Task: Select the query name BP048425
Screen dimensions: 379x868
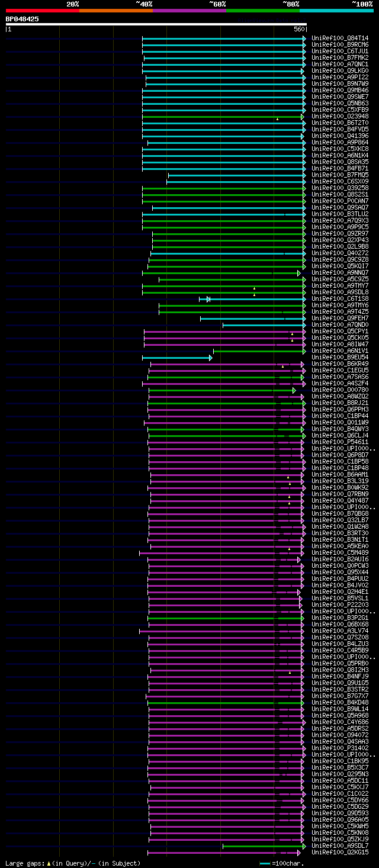Action: point(23,19)
